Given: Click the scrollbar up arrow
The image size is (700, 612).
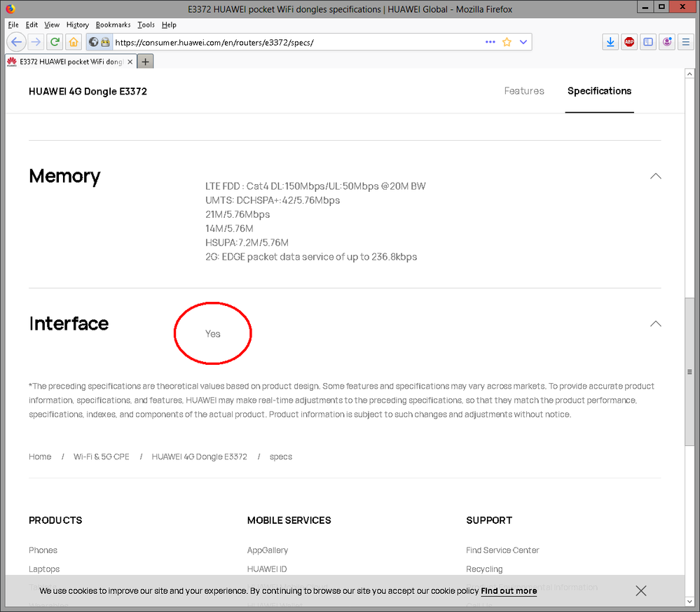Looking at the screenshot, I should [689, 74].
